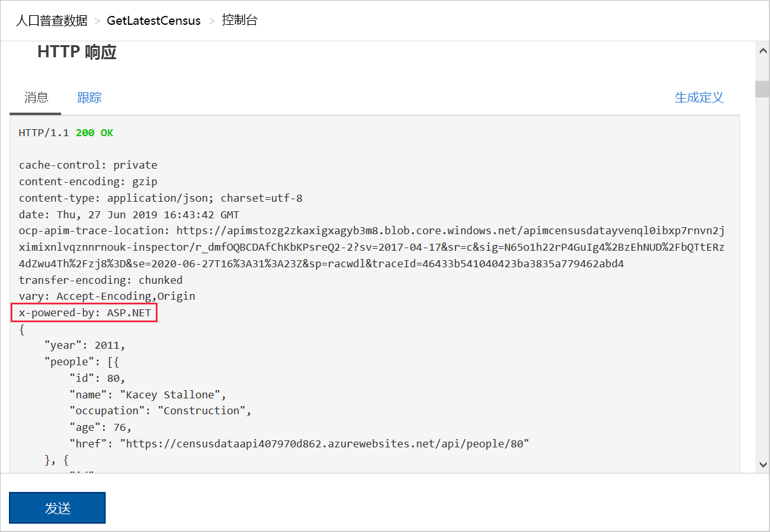Click the name Kacey Stallone line

148,395
